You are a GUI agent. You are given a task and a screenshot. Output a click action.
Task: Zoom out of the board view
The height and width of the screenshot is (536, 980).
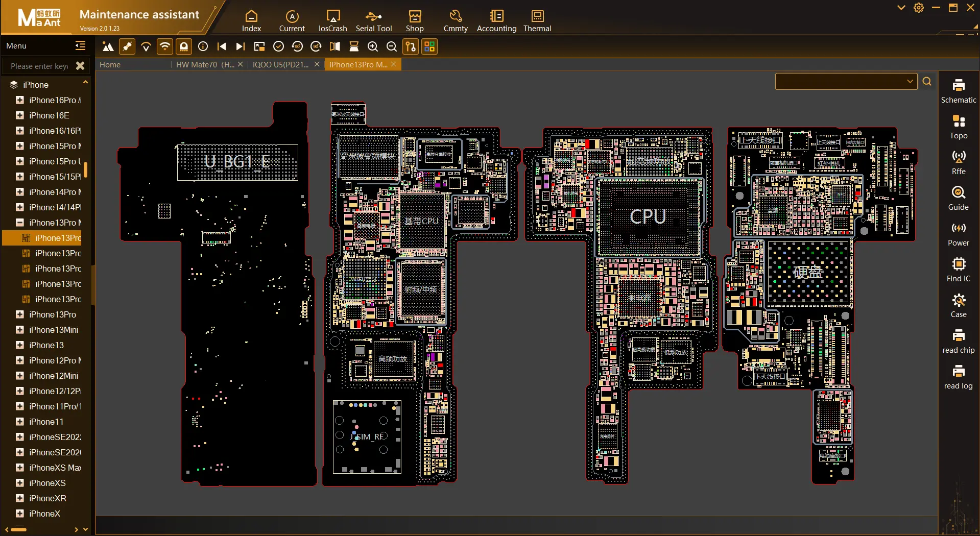[392, 47]
